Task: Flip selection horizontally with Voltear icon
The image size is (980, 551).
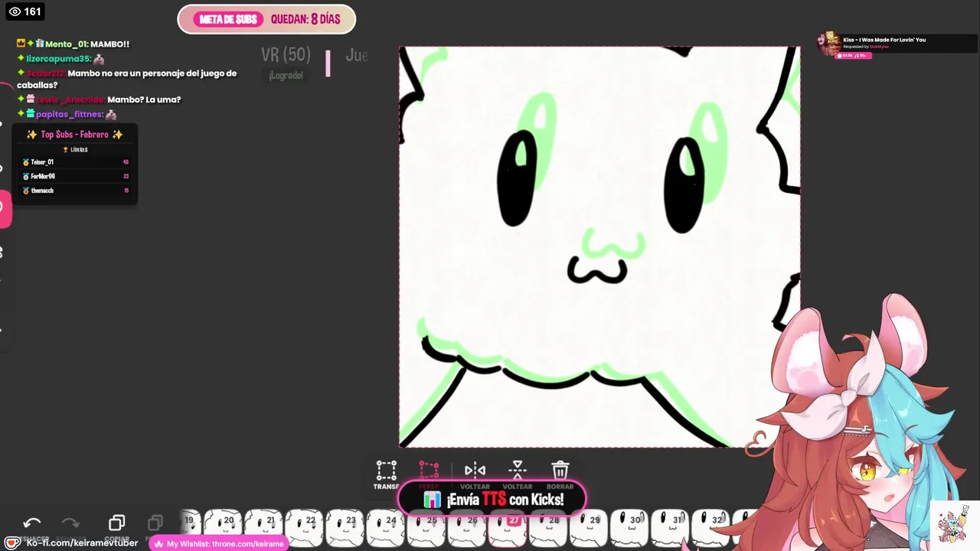Action: point(475,470)
